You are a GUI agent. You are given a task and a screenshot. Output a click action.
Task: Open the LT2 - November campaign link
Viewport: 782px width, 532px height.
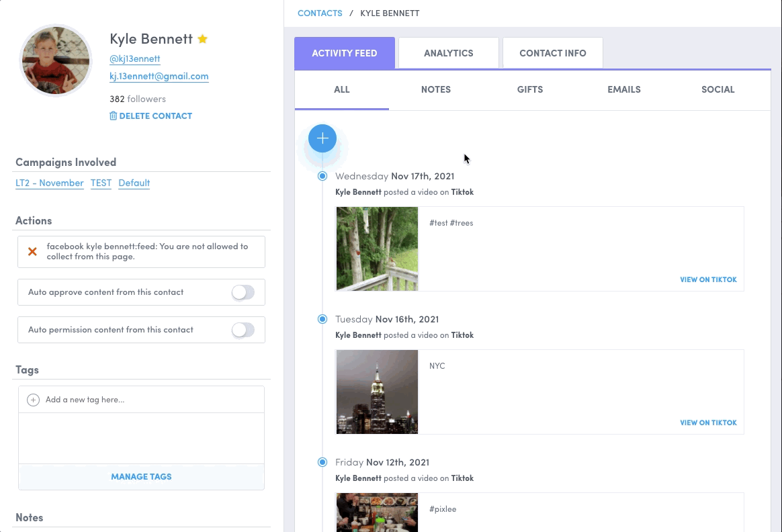[50, 183]
